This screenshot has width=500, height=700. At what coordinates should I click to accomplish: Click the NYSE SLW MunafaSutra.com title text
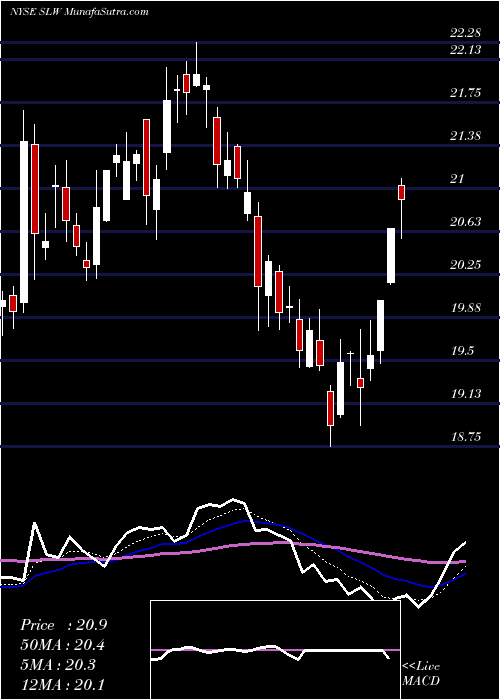[x=79, y=12]
